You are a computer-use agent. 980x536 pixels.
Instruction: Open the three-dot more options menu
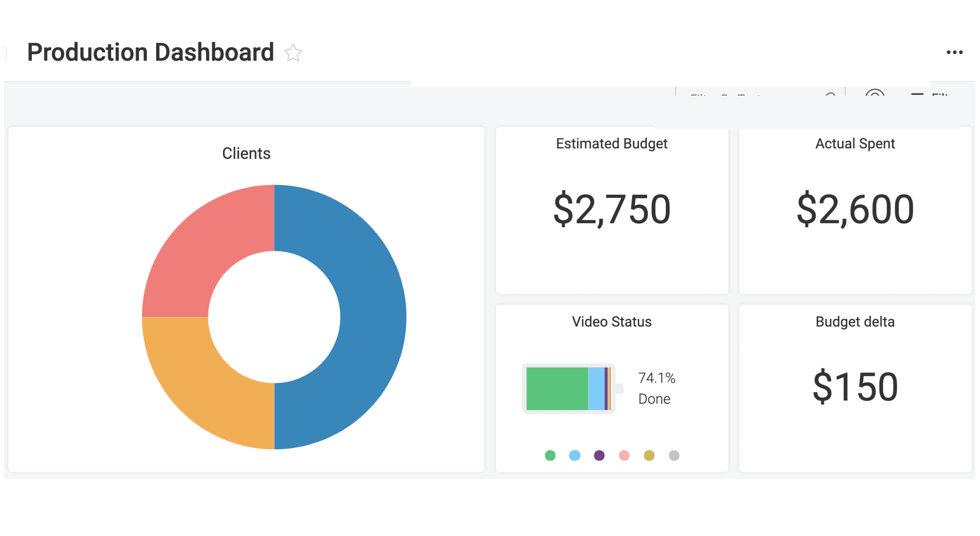pos(955,53)
